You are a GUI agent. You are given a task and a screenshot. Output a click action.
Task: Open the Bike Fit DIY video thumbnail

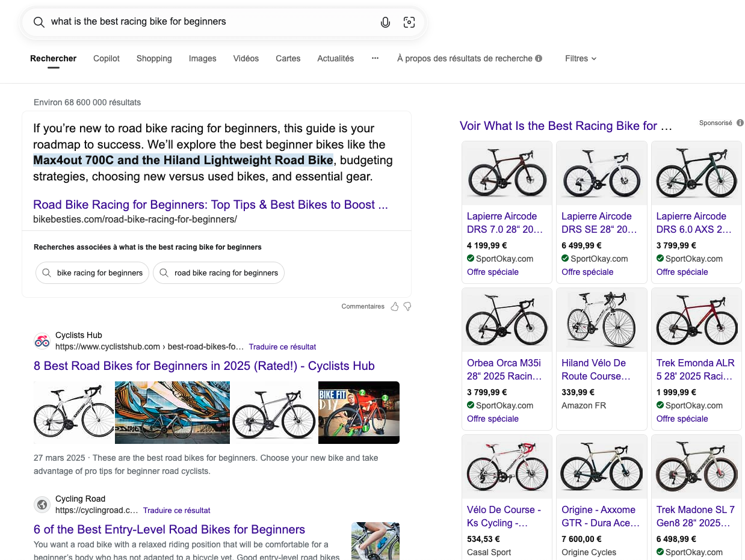[x=359, y=413]
